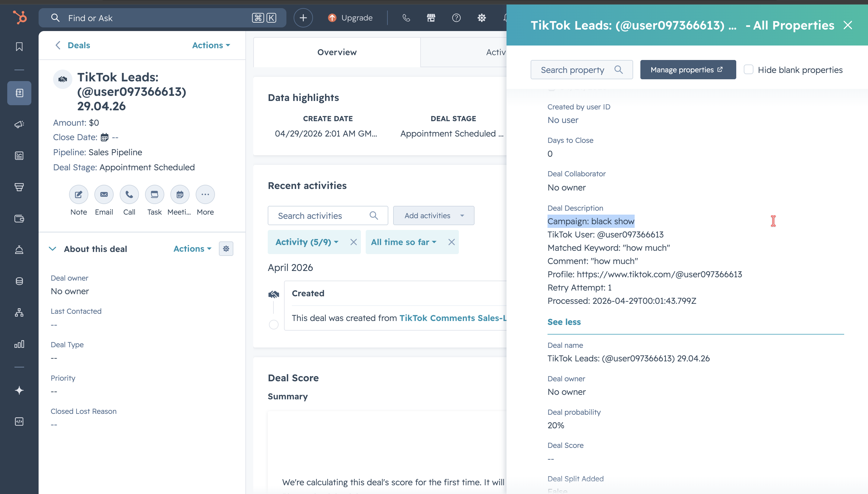The image size is (868, 494).
Task: Switch to the Overview tab
Action: [337, 52]
